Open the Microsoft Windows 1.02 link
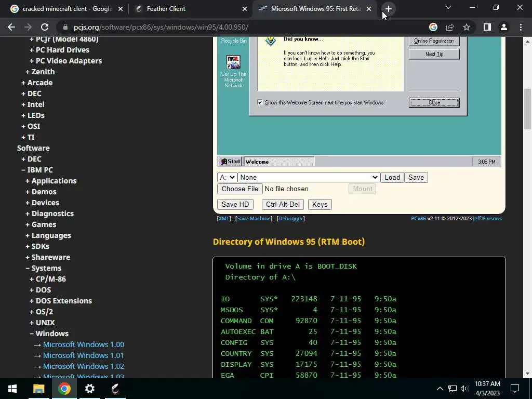This screenshot has width=532, height=399. click(x=84, y=366)
